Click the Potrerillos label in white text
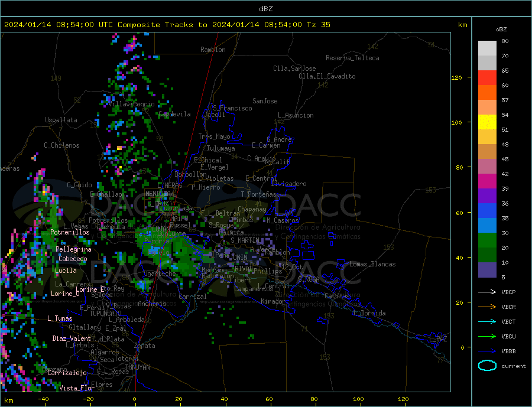Viewport: 532px width, 407px height. (70, 232)
